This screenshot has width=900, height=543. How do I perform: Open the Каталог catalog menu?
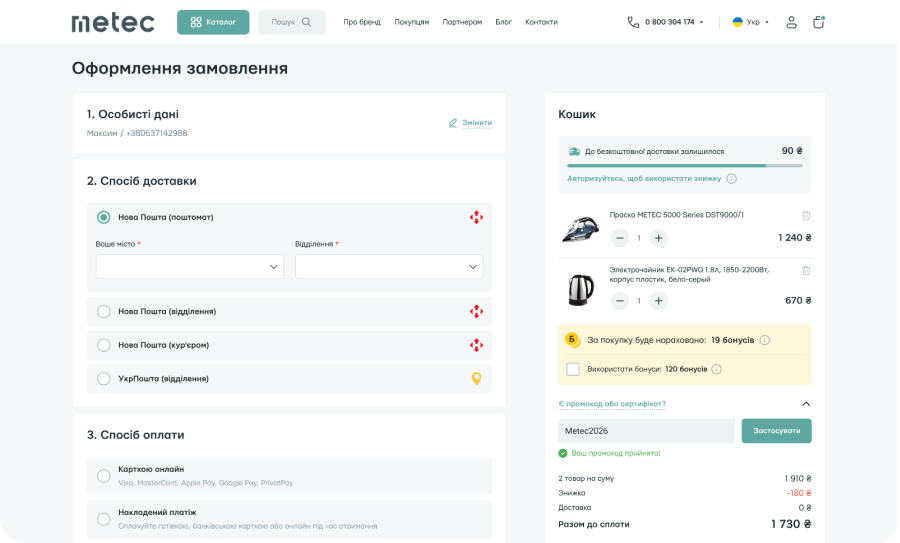[x=213, y=22]
